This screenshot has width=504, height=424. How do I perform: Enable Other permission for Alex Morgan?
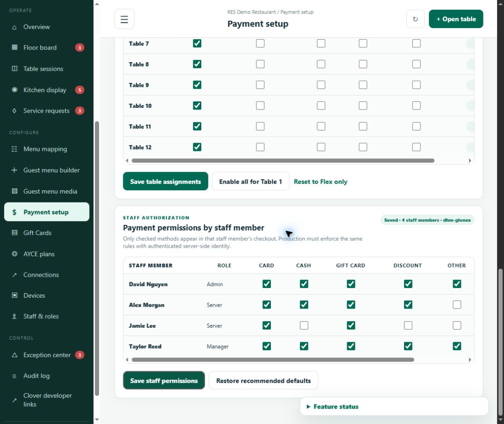click(457, 305)
